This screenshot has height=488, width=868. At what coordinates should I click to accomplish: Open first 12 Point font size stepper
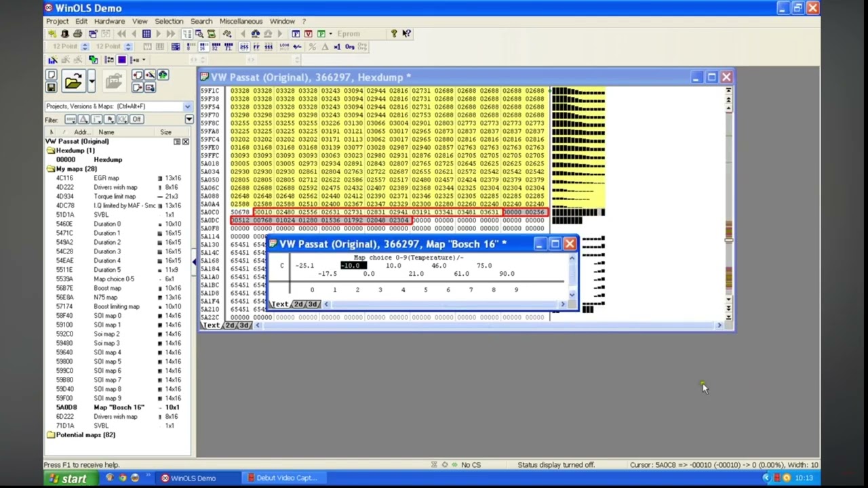click(85, 47)
